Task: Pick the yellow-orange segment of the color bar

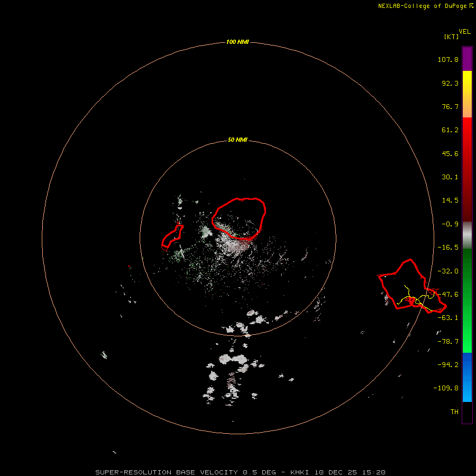Action: [467, 94]
